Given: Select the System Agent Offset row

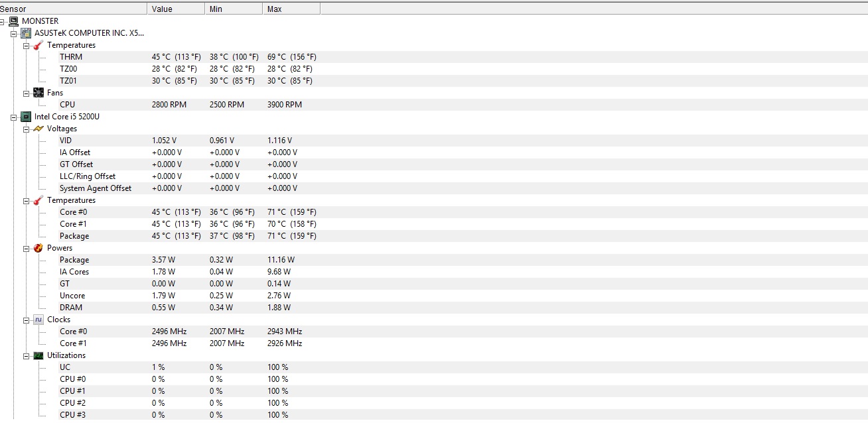Looking at the screenshot, I should 434,188.
